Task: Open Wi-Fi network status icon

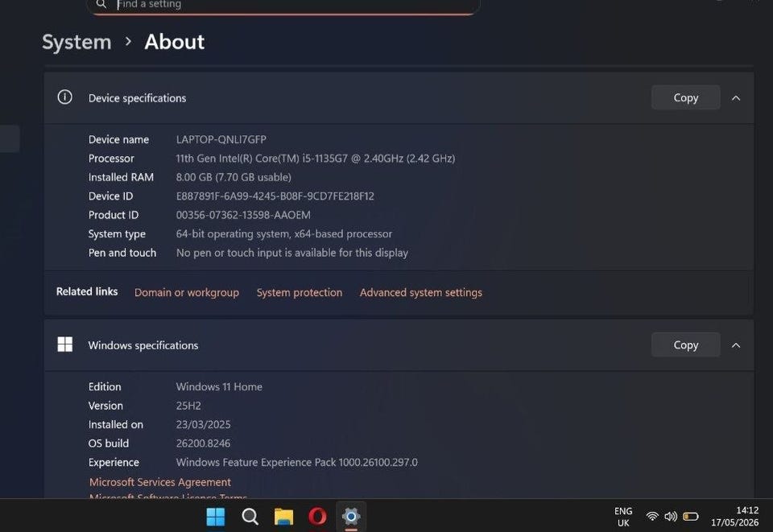Action: (x=652, y=516)
